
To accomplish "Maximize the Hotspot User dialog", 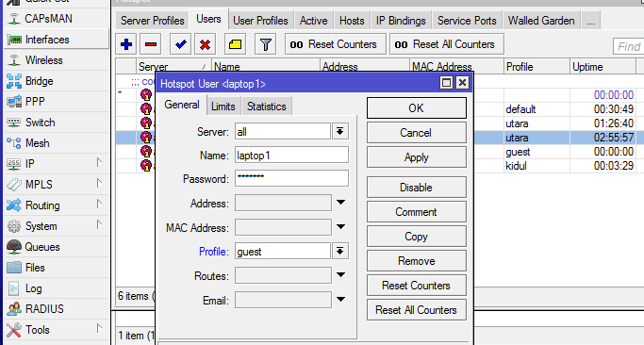I will [x=446, y=83].
